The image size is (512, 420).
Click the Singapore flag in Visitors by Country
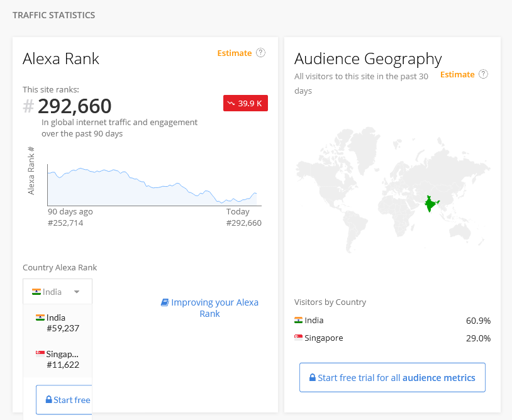click(x=298, y=338)
